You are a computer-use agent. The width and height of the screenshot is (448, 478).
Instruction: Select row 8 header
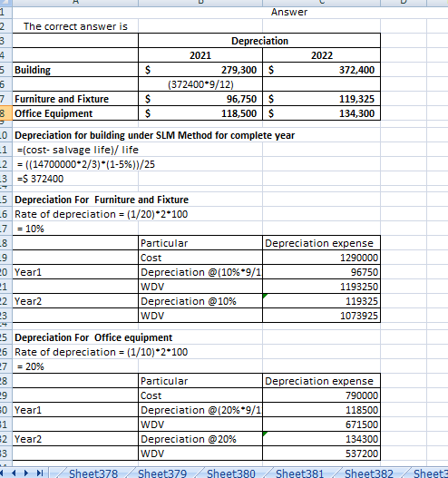tap(5, 113)
